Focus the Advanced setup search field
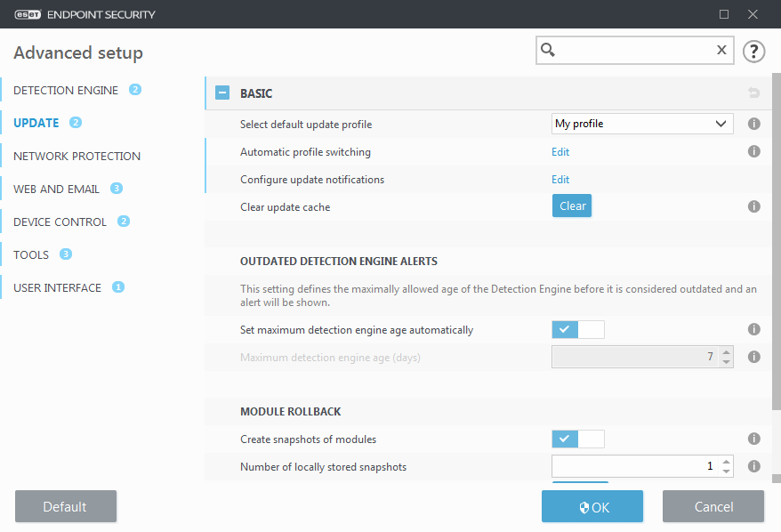The height and width of the screenshot is (532, 781). 634,50
